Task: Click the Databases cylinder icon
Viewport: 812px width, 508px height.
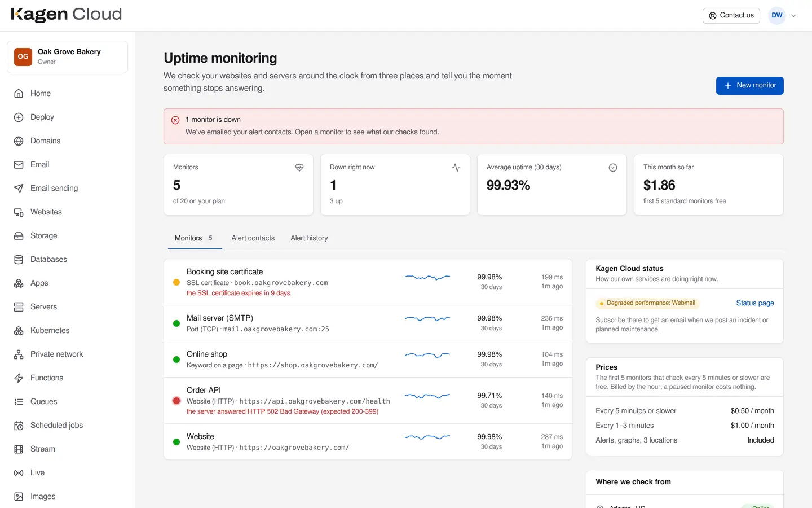Action: tap(19, 260)
